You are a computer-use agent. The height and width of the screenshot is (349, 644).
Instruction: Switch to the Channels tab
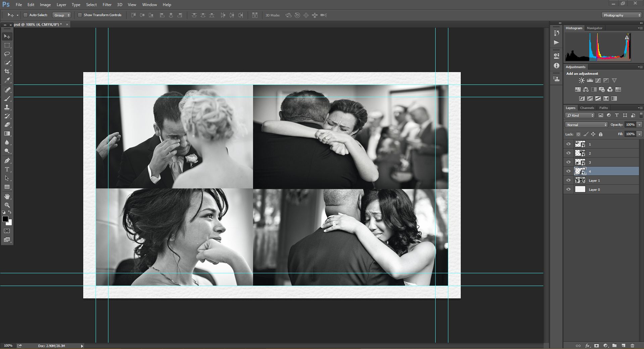pyautogui.click(x=587, y=108)
